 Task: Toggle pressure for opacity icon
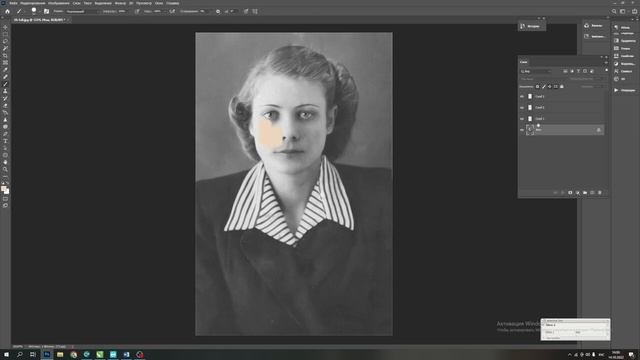[x=137, y=11]
